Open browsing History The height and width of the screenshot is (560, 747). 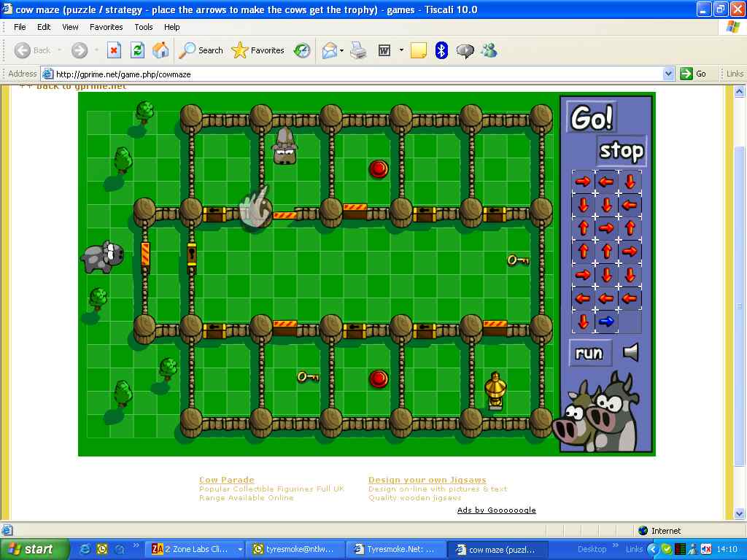(301, 50)
